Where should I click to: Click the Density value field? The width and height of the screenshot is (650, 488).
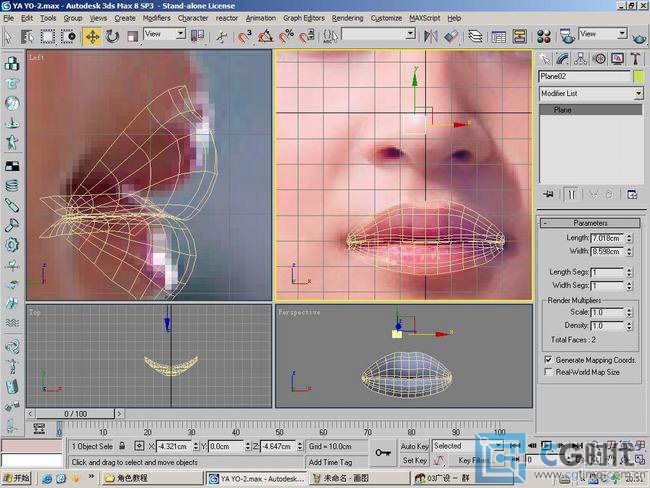(607, 326)
